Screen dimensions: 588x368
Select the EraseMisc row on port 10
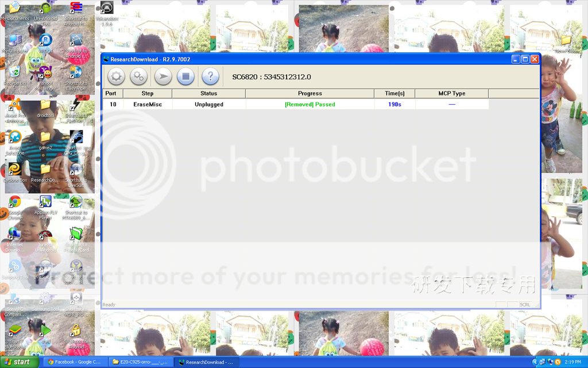(148, 105)
